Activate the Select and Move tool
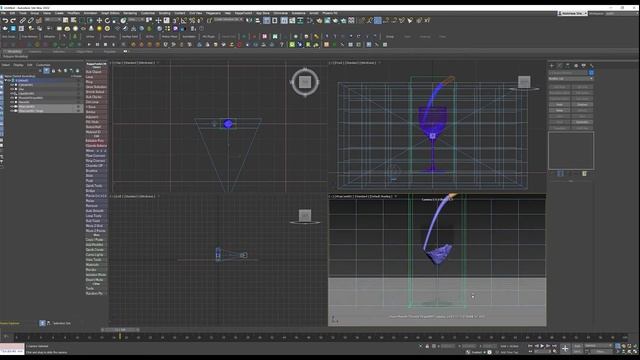 click(99, 20)
